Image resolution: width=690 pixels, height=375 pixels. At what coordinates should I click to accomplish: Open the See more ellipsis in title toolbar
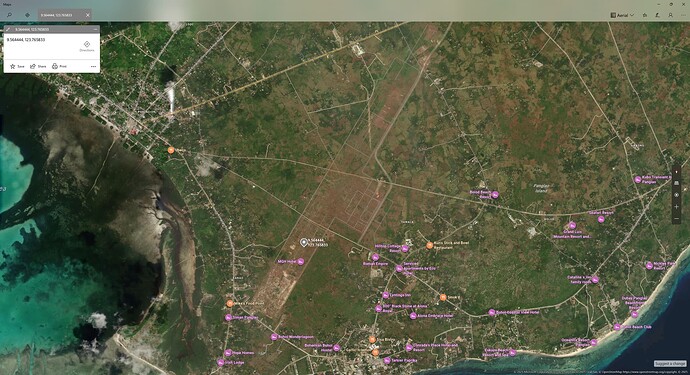click(x=683, y=15)
